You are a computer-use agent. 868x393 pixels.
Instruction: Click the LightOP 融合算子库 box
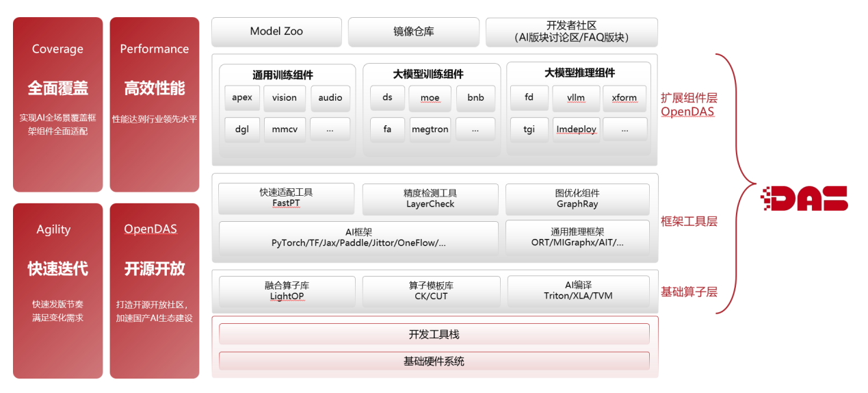(x=286, y=291)
